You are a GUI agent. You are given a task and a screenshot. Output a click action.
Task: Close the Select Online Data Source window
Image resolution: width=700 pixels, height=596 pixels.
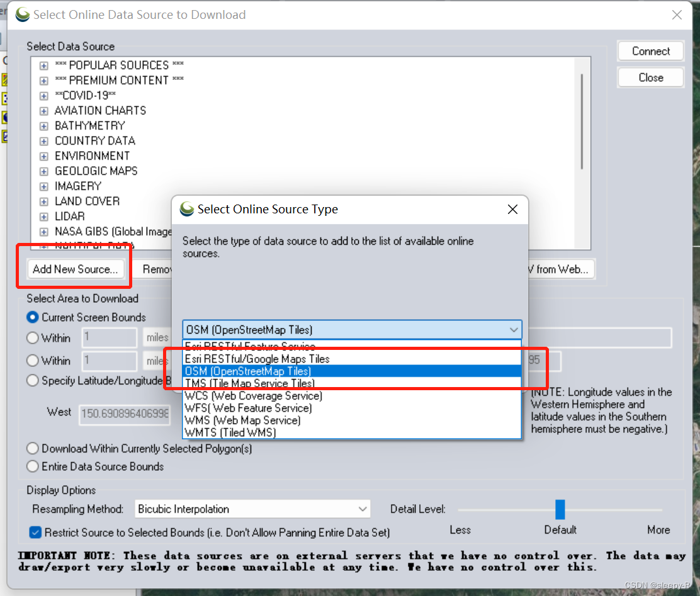pyautogui.click(x=677, y=14)
